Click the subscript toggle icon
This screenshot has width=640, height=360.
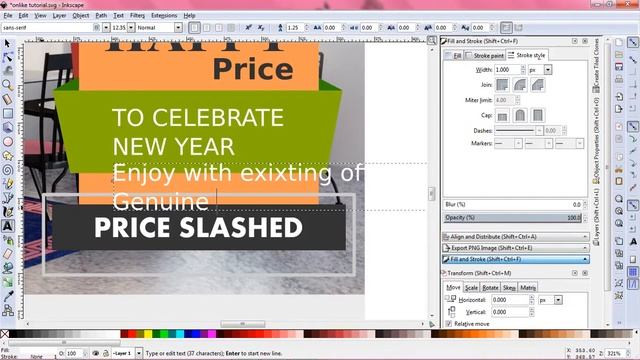click(261, 27)
